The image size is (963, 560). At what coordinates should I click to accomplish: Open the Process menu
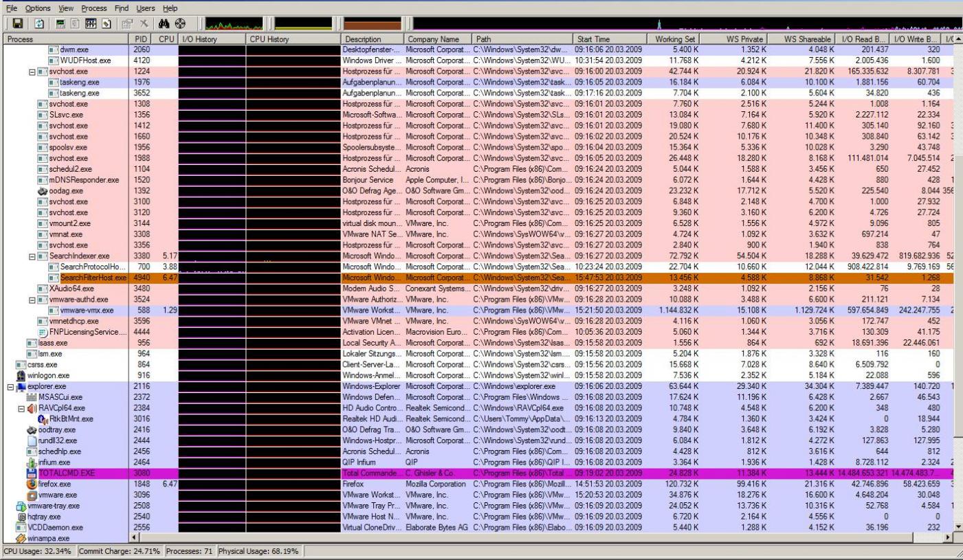pyautogui.click(x=95, y=8)
